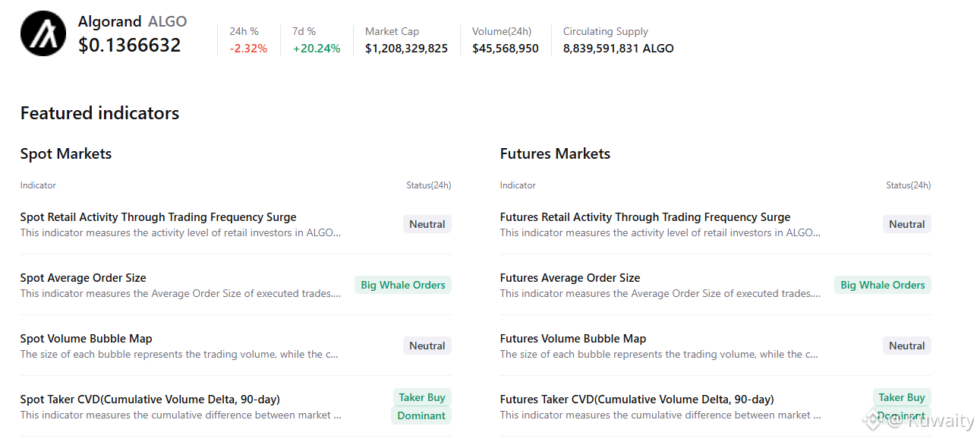Click Big Whale Orders badge in Futures Markets
Image resolution: width=980 pixels, height=439 pixels.
pyautogui.click(x=883, y=285)
